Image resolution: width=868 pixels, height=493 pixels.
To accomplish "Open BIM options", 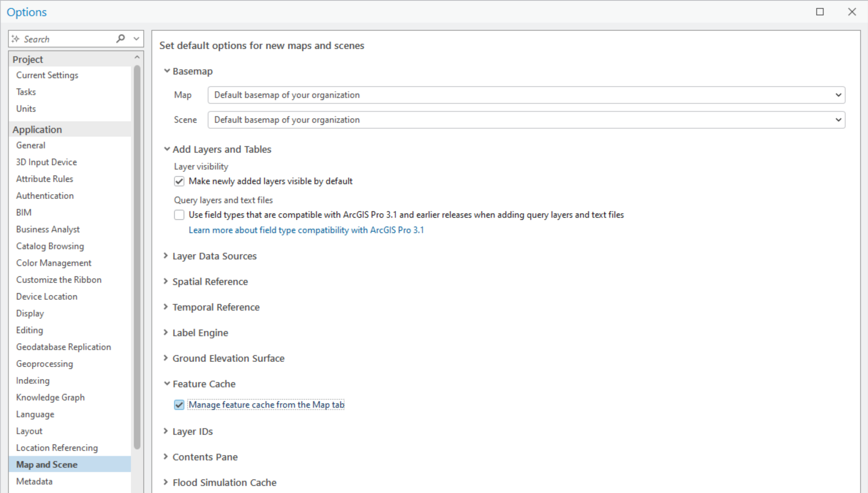I will pos(24,212).
